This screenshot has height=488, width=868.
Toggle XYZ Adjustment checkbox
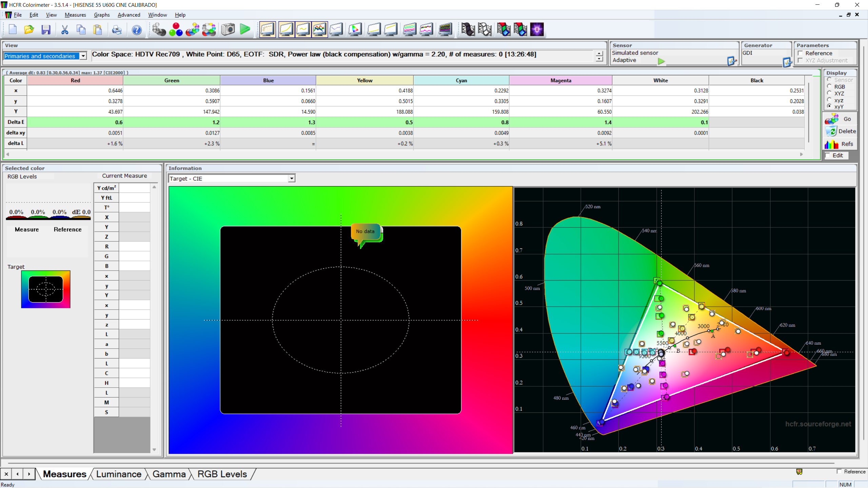pyautogui.click(x=800, y=60)
